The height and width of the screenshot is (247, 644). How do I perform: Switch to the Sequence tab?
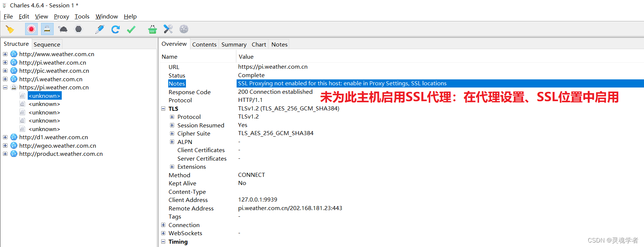(x=47, y=44)
